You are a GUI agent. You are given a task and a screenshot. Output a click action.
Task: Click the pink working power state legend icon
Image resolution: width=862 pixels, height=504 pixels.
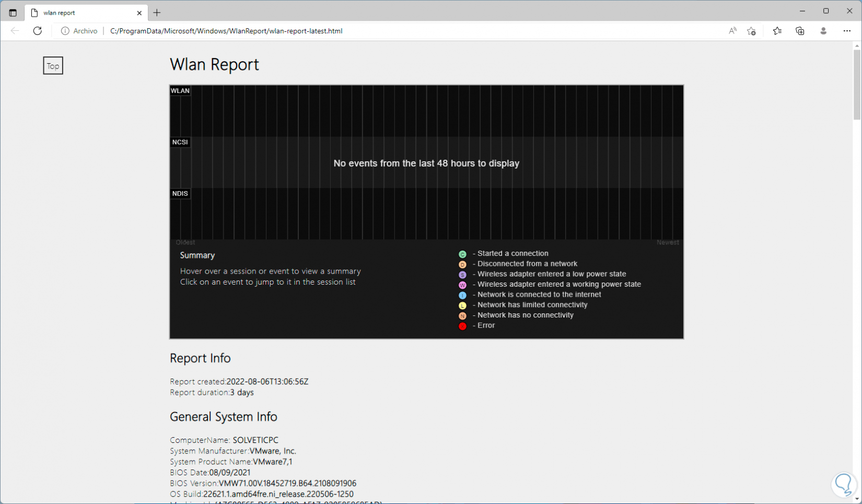pos(462,285)
